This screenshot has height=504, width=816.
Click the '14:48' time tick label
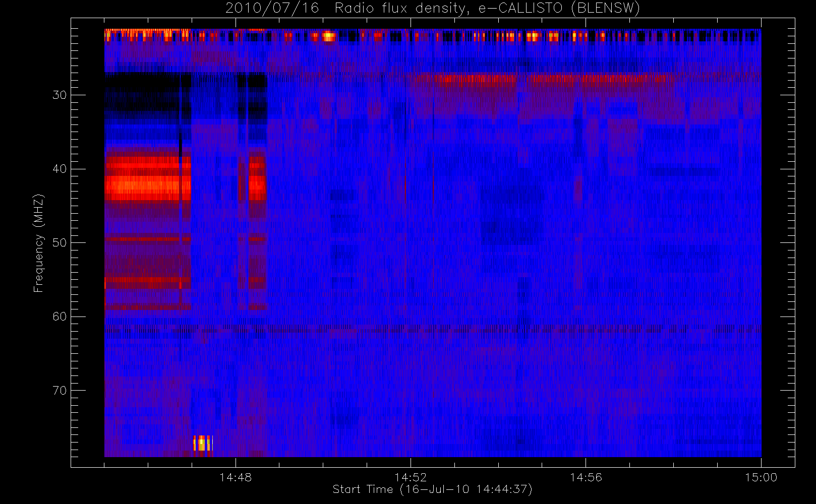click(236, 477)
